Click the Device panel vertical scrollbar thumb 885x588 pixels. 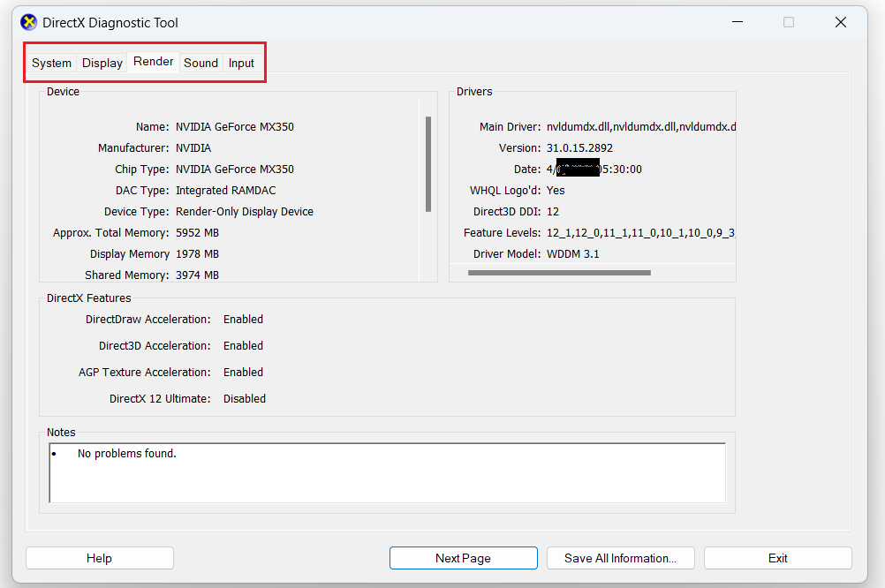coord(428,163)
